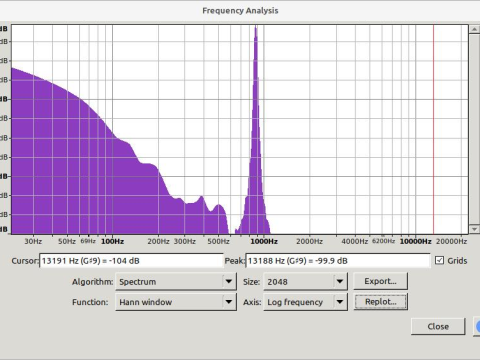Click the Function label
Image resolution: width=480 pixels, height=360 pixels.
point(90,302)
